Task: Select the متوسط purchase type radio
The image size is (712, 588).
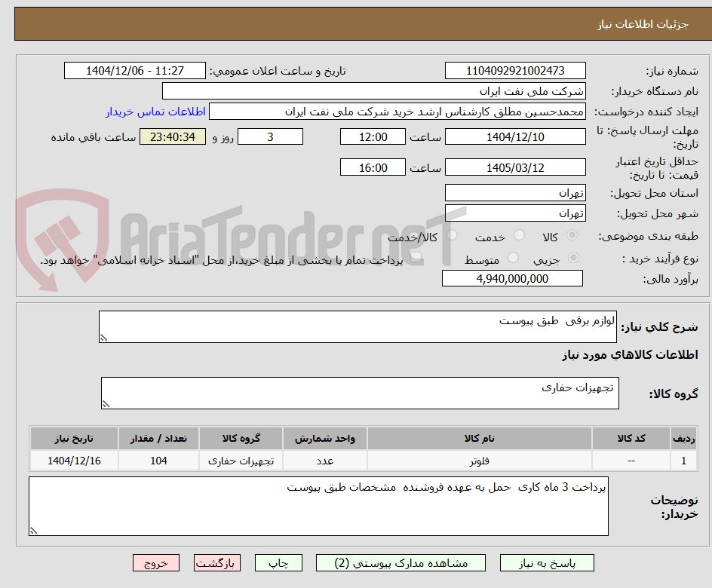Action: point(513,258)
